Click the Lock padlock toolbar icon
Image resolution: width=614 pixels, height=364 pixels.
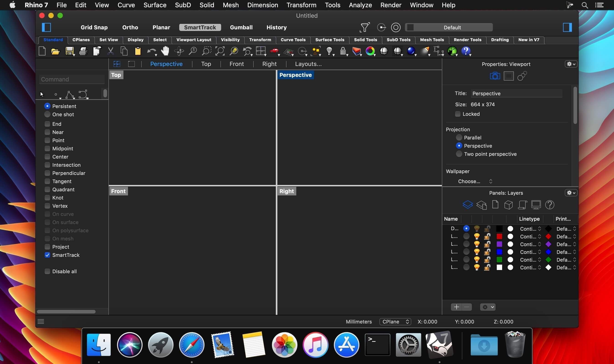[343, 51]
